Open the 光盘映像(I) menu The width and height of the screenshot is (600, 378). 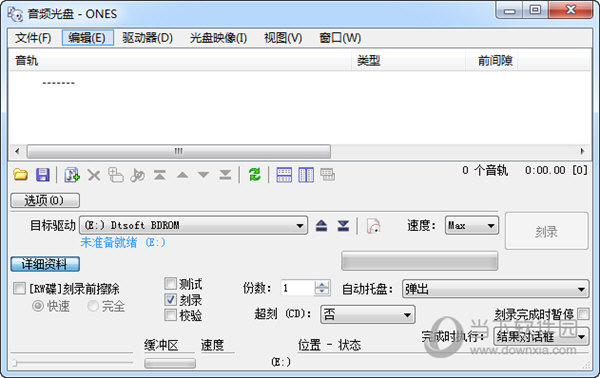tap(218, 38)
